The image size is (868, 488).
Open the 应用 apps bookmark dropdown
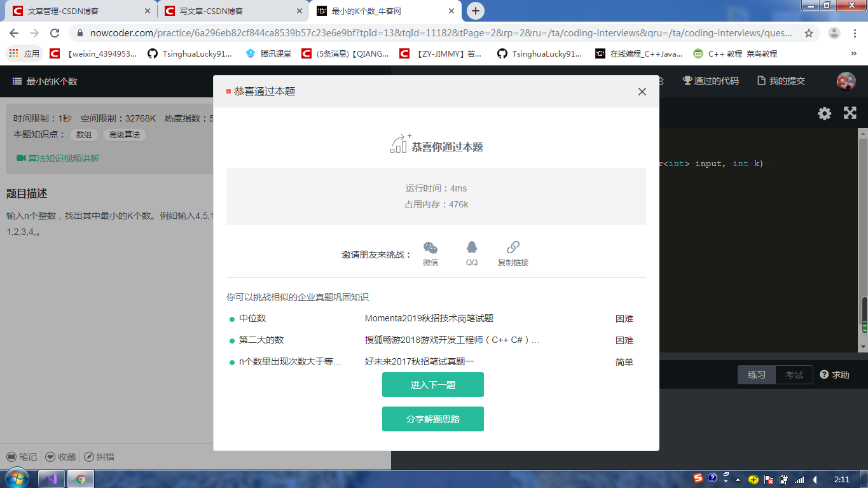24,53
